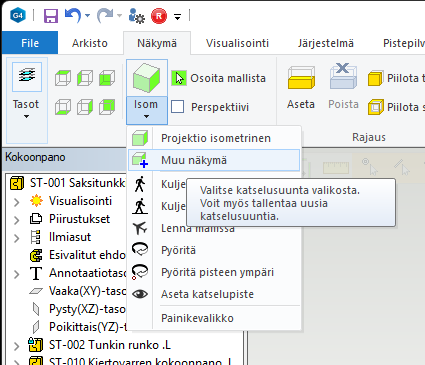Choose Projektio isometrinen from menu
Viewport: 425px width, 365px height.
(x=214, y=138)
